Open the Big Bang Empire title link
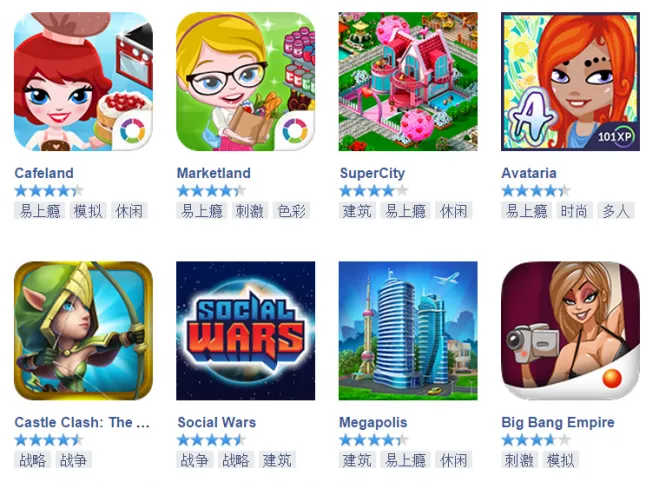The width and height of the screenshot is (646, 482). click(557, 423)
